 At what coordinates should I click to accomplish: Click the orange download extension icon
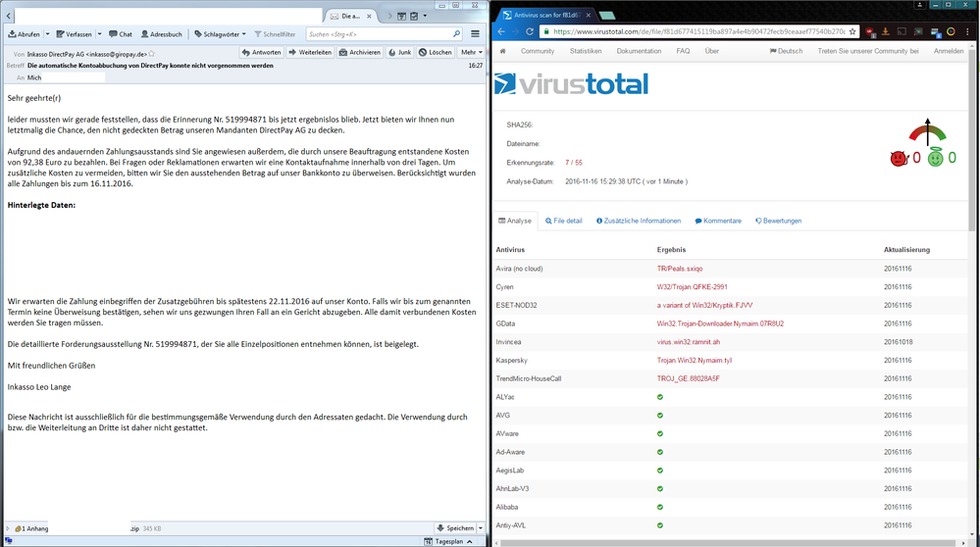[x=886, y=31]
